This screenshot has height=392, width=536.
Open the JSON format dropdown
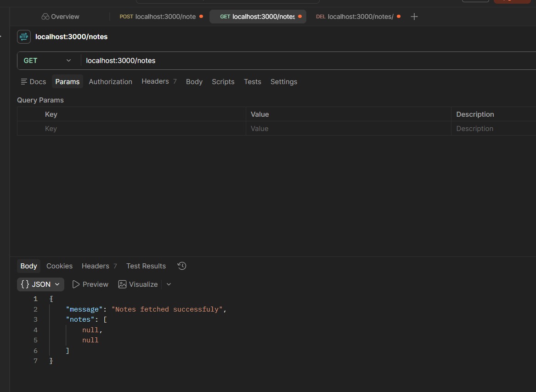(40, 284)
